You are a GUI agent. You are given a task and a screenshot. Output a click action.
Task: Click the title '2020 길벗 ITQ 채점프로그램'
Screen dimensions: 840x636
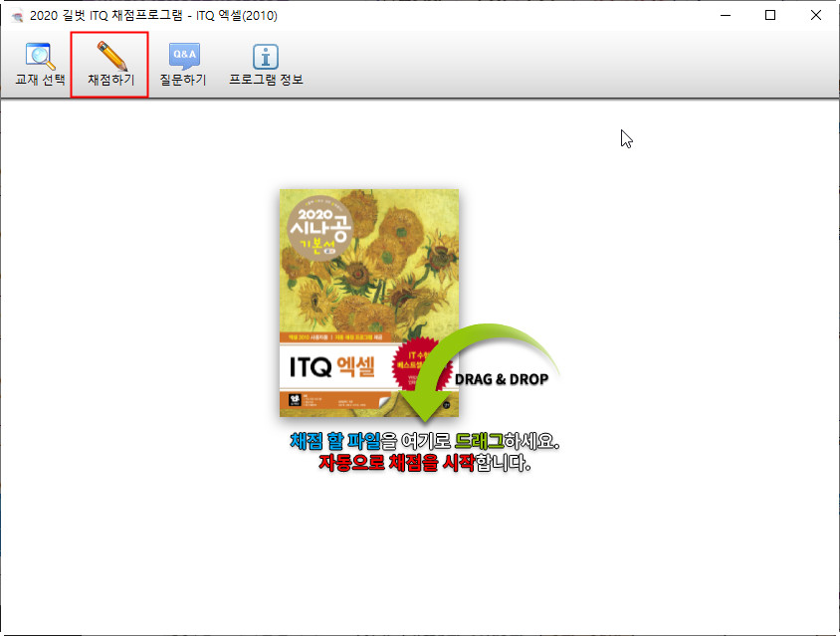click(x=106, y=16)
